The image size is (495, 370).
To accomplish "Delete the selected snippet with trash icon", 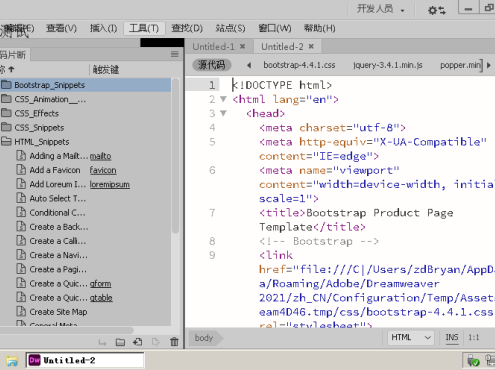I will [x=174, y=342].
